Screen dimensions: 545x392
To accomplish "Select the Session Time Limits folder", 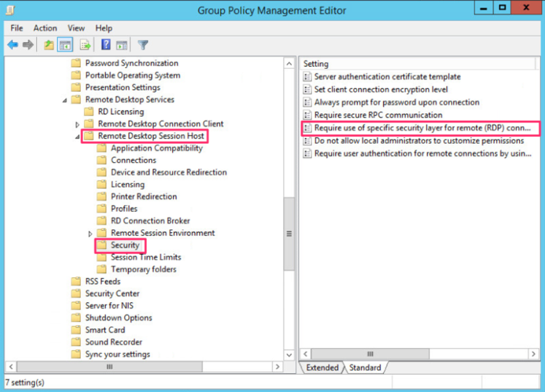I will pos(146,257).
